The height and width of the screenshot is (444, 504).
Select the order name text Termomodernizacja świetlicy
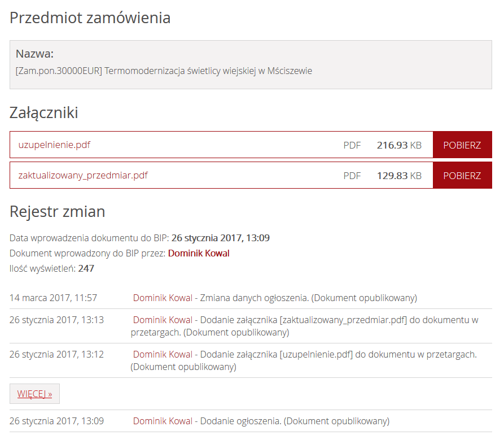pyautogui.click(x=163, y=71)
